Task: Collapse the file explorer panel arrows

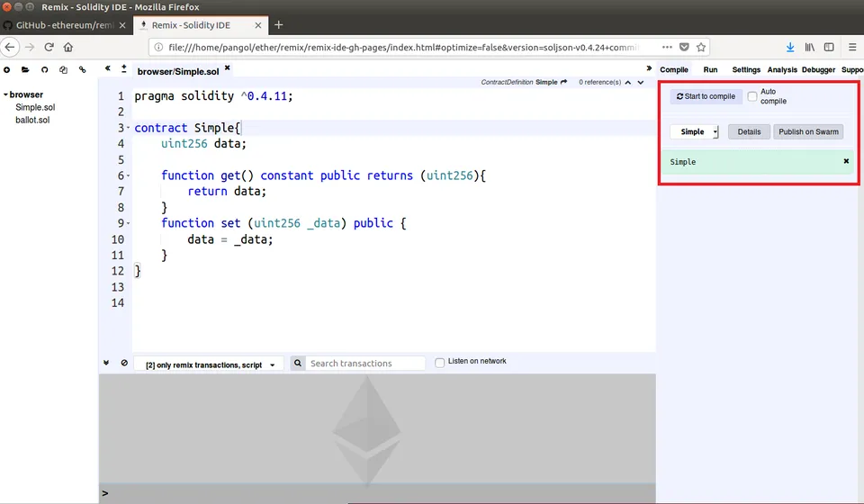Action: (108, 68)
